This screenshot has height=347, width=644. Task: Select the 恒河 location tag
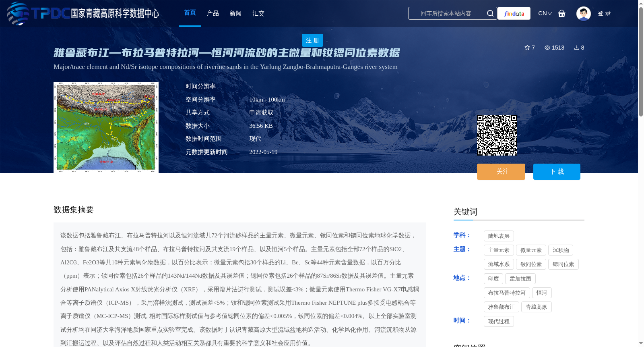click(542, 293)
